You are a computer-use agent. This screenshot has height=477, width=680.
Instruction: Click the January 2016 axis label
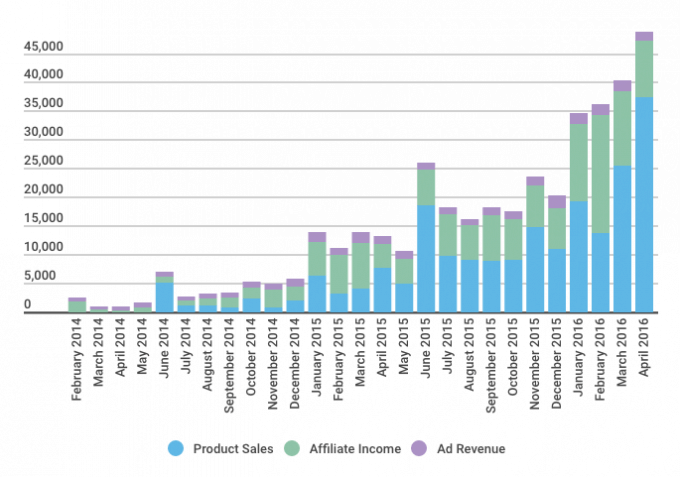coord(578,357)
